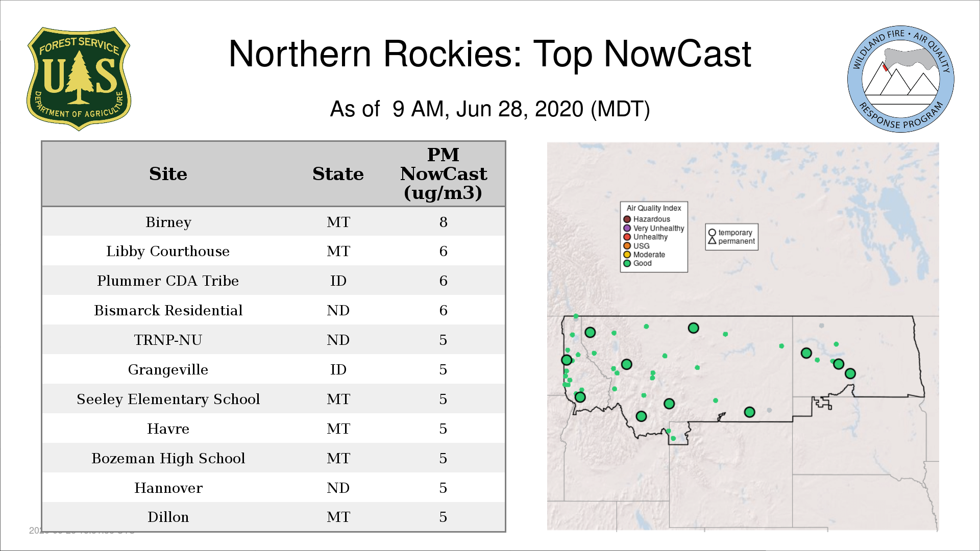Click the Wildland Fire Air Quality Response Program logo

point(900,79)
